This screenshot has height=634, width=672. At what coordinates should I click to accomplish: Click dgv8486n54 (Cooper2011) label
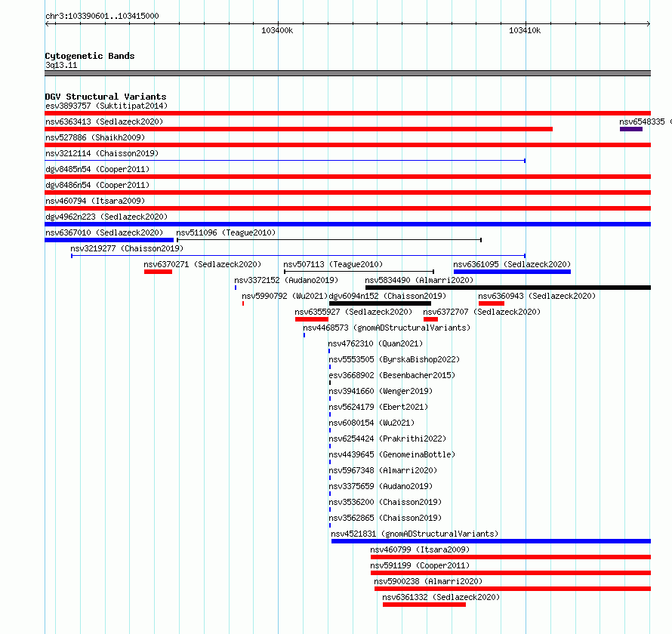point(97,185)
